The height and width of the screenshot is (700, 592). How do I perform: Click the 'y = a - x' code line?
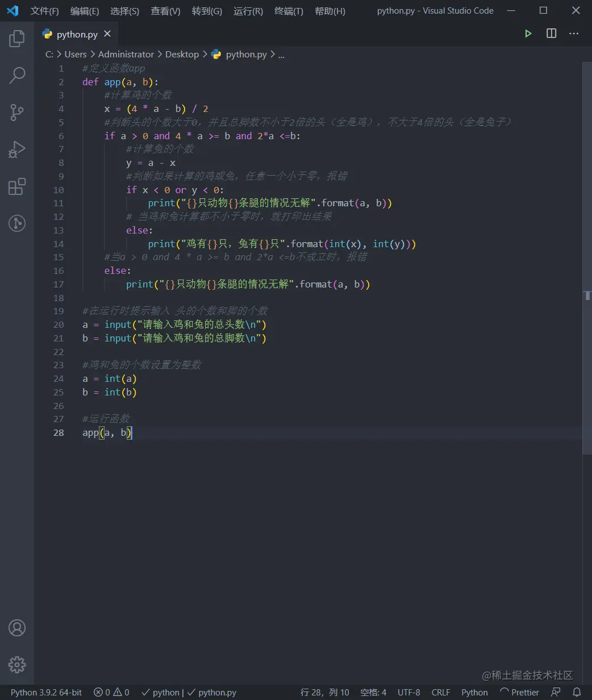[151, 163]
